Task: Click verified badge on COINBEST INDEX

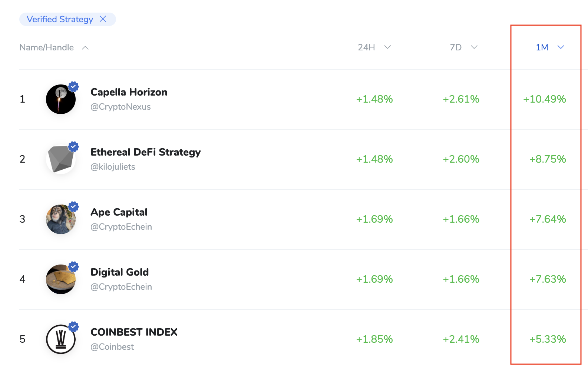Action: tap(74, 327)
